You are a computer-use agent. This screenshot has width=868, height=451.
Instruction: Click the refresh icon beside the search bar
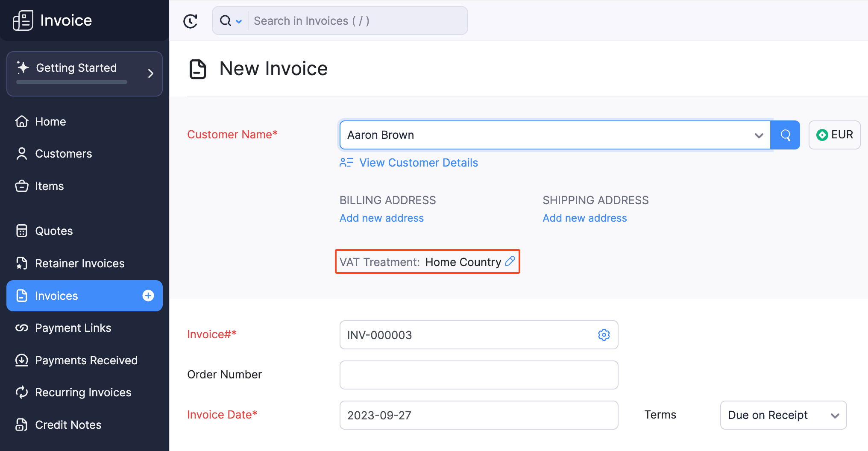click(x=191, y=20)
